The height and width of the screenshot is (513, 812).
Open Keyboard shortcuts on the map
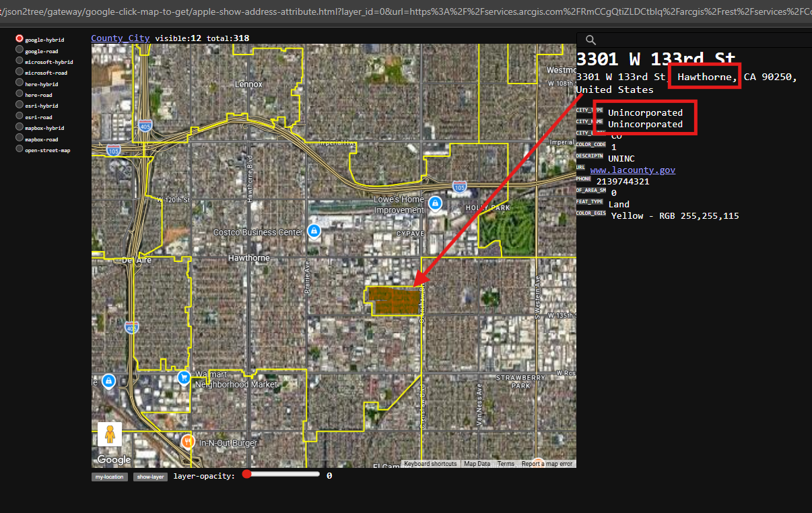pyautogui.click(x=430, y=464)
